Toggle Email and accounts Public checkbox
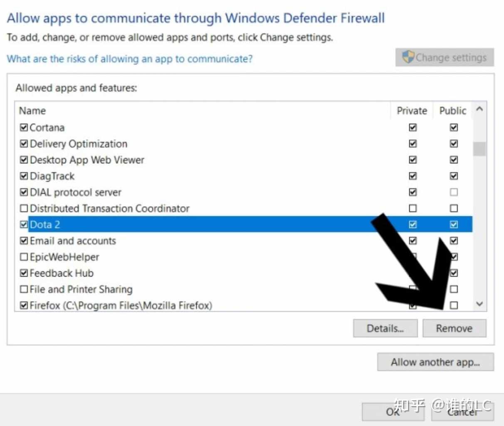Image resolution: width=504 pixels, height=426 pixels. 454,240
